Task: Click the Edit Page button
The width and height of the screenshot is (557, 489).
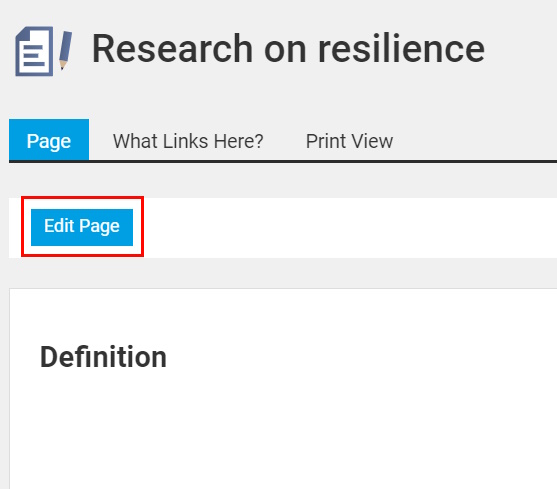Action: pos(82,227)
